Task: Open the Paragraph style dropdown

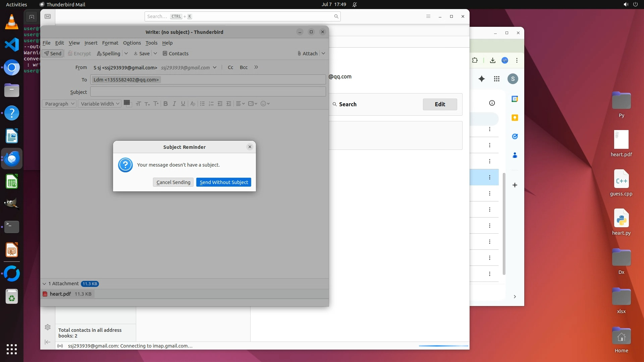Action: click(x=59, y=104)
